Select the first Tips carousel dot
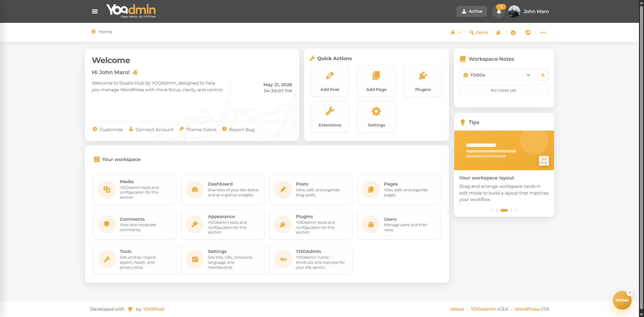The image size is (644, 317). (492, 210)
